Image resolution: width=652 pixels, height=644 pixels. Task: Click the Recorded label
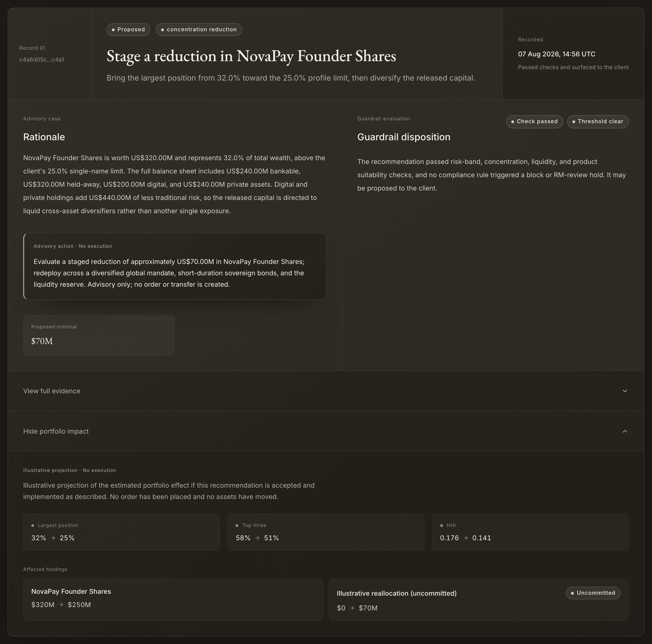[530, 40]
